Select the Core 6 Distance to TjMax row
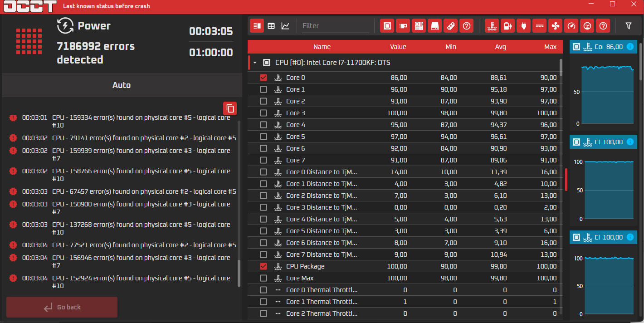644x323 pixels. 405,243
